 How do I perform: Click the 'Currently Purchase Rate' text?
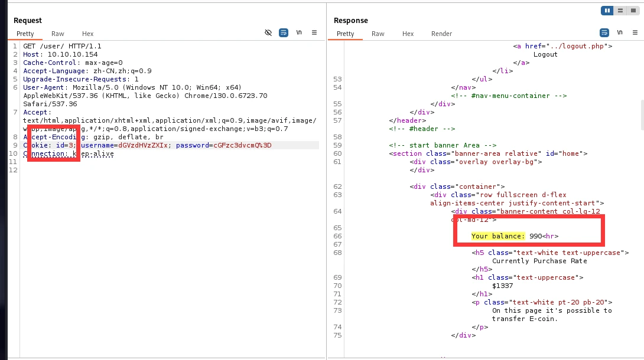(539, 261)
